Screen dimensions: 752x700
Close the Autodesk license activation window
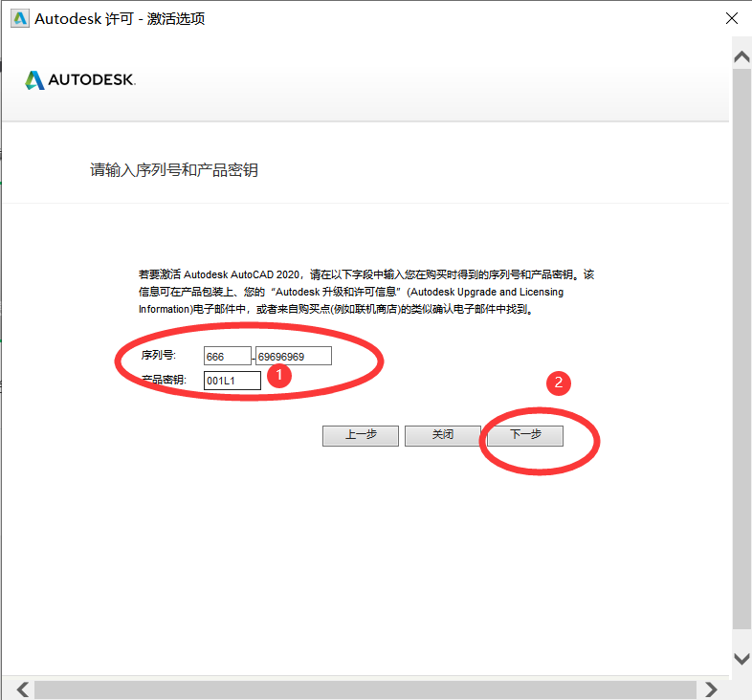click(732, 18)
